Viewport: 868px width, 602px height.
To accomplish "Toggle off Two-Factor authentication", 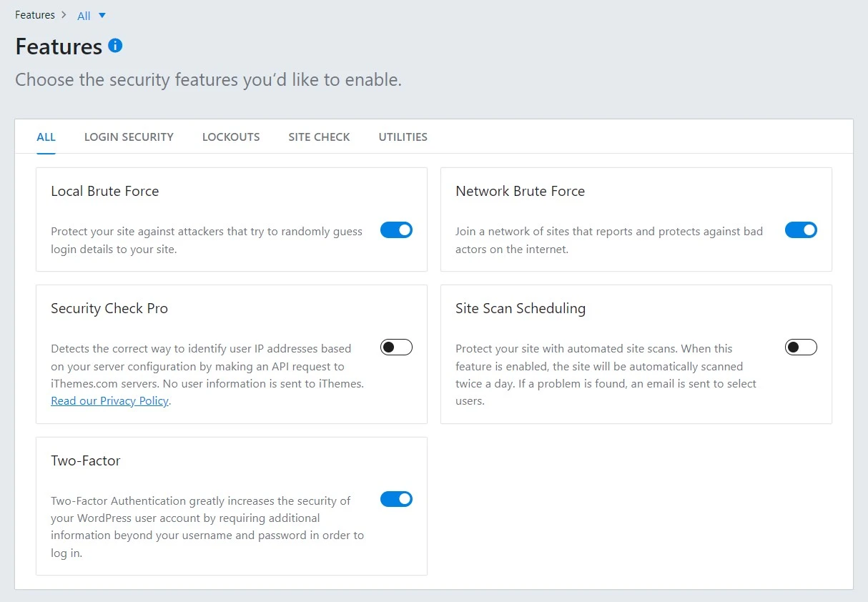I will tap(396, 499).
